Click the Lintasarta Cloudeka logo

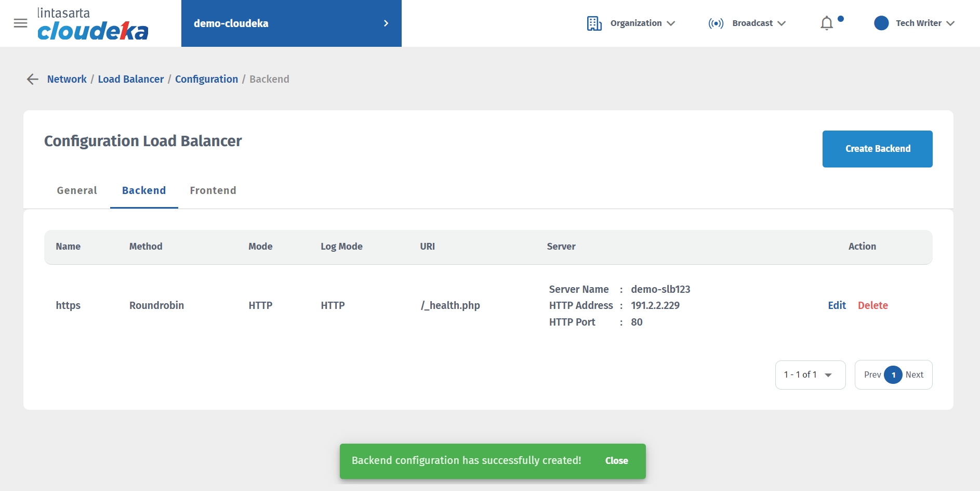click(92, 24)
